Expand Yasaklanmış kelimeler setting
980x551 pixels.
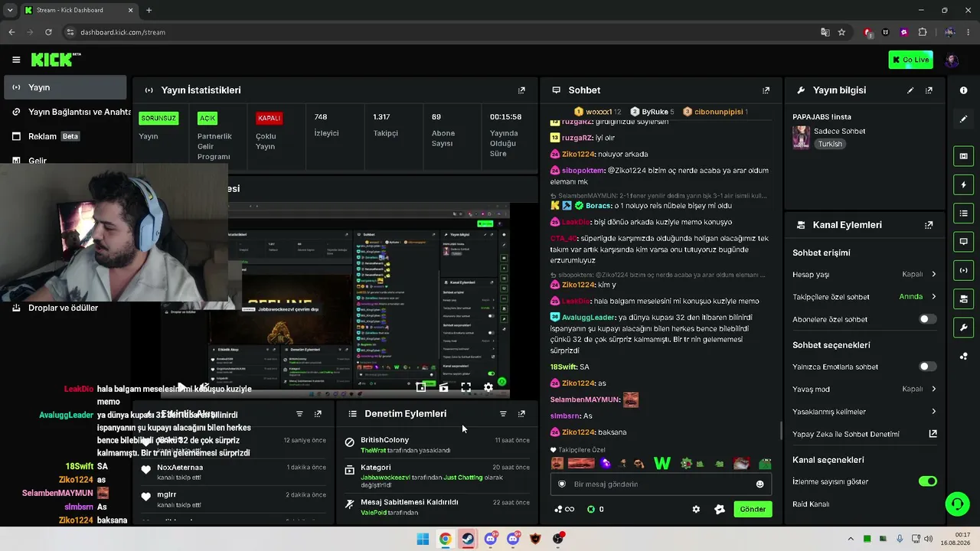pyautogui.click(x=864, y=412)
